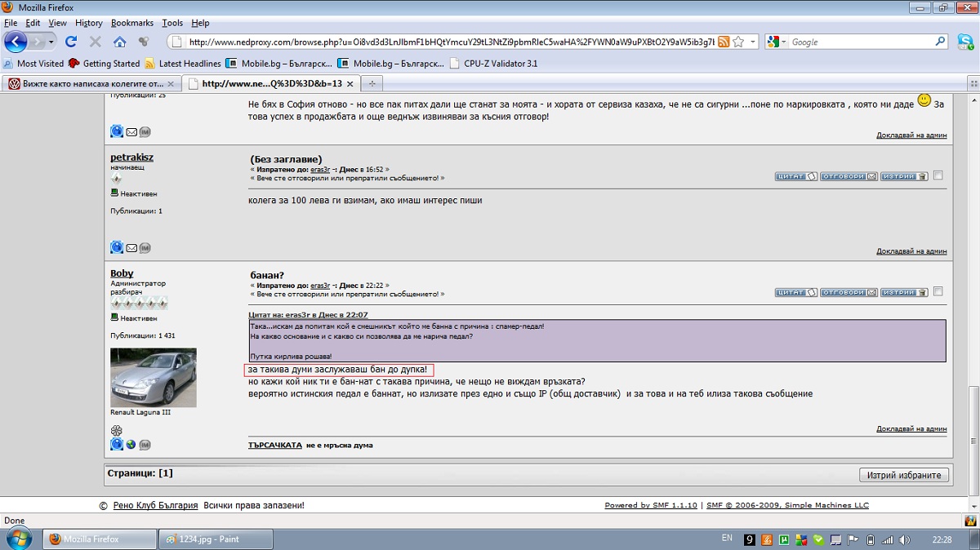Click the Firefox back navigation button
The width and height of the screenshot is (980, 550).
pyautogui.click(x=16, y=42)
